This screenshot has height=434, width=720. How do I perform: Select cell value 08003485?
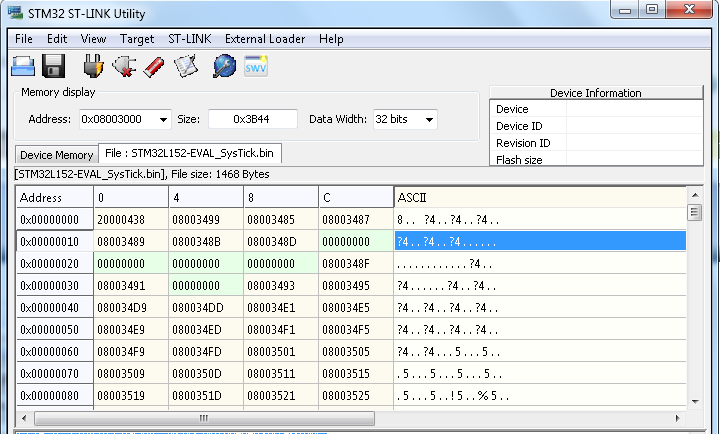point(281,220)
